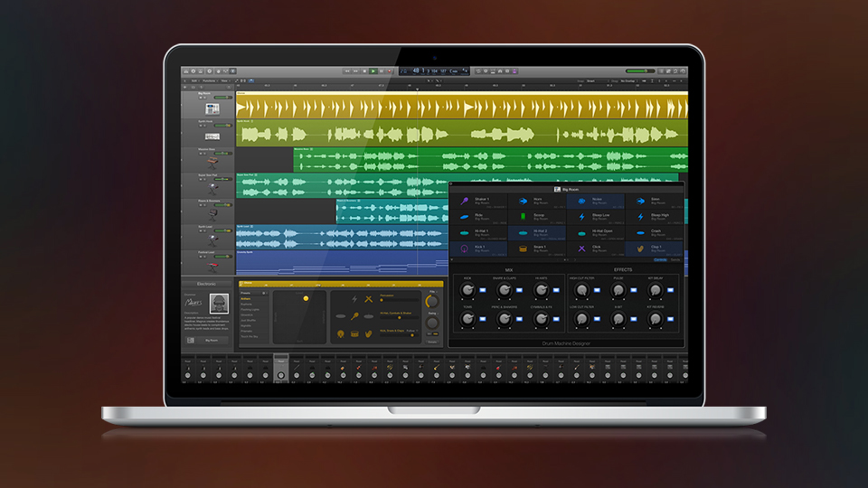
Task: Select the Clap 1 pad
Action: [x=655, y=249]
